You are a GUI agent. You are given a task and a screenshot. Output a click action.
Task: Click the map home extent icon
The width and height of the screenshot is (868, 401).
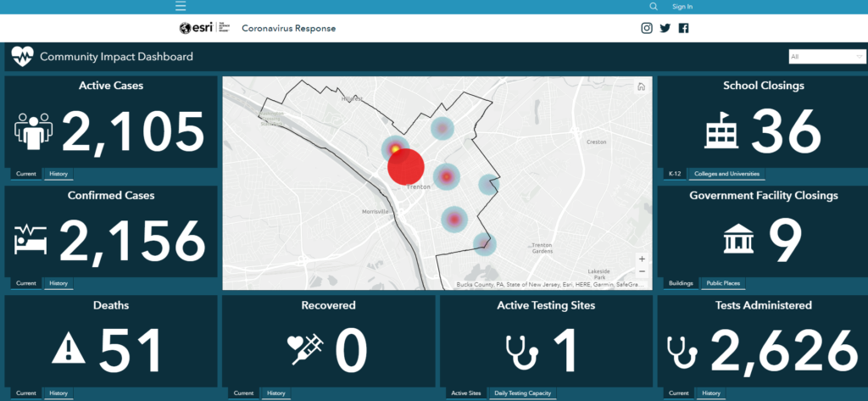coord(641,86)
